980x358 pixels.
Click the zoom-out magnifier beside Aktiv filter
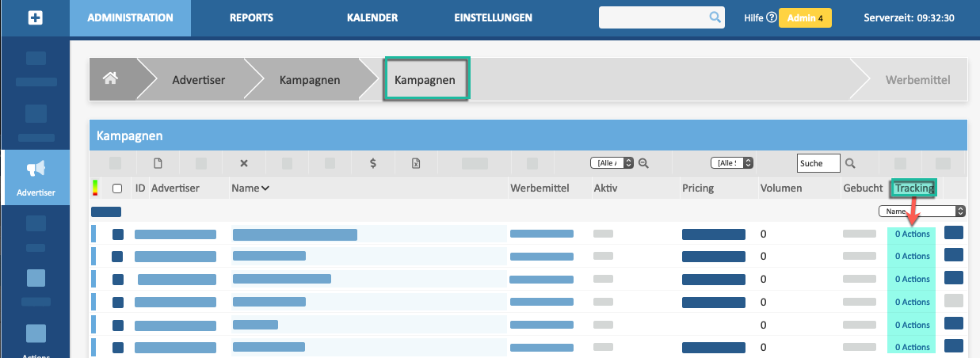click(643, 163)
